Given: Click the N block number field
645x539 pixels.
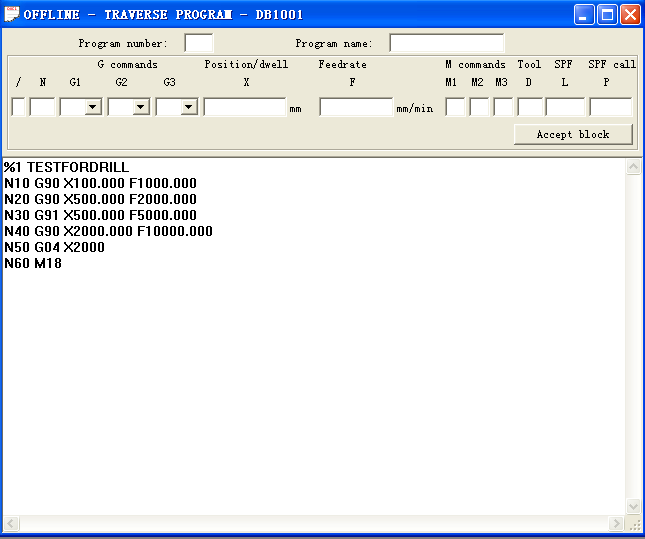Looking at the screenshot, I should tap(43, 107).
